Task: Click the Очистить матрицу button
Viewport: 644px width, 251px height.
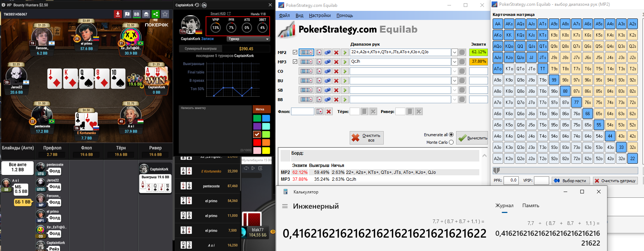Action: click(x=615, y=181)
